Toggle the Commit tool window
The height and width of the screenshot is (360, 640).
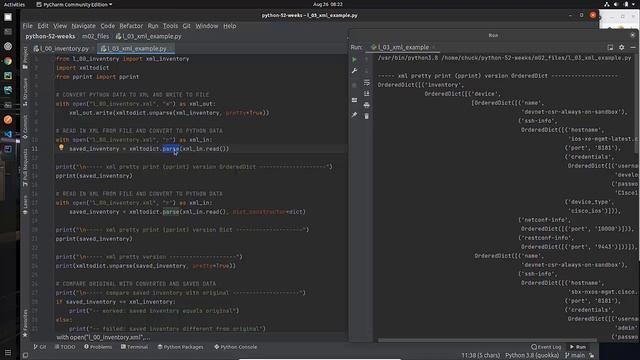click(25, 127)
